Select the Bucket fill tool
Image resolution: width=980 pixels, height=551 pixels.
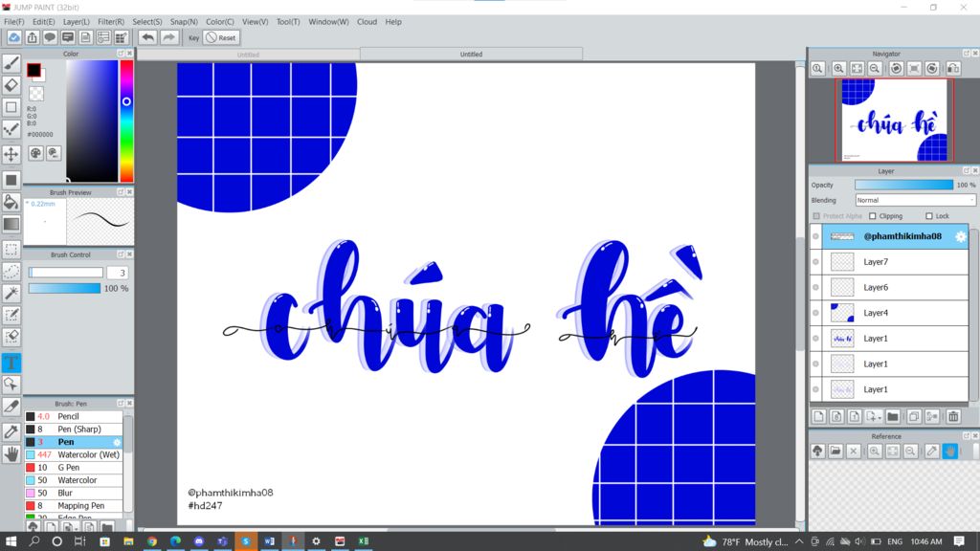[x=11, y=201]
